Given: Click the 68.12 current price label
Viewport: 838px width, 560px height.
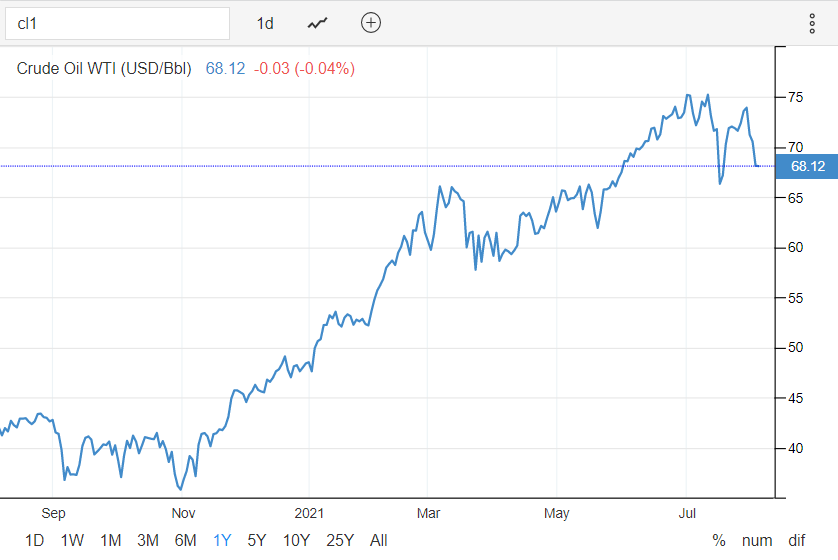Looking at the screenshot, I should (x=806, y=166).
